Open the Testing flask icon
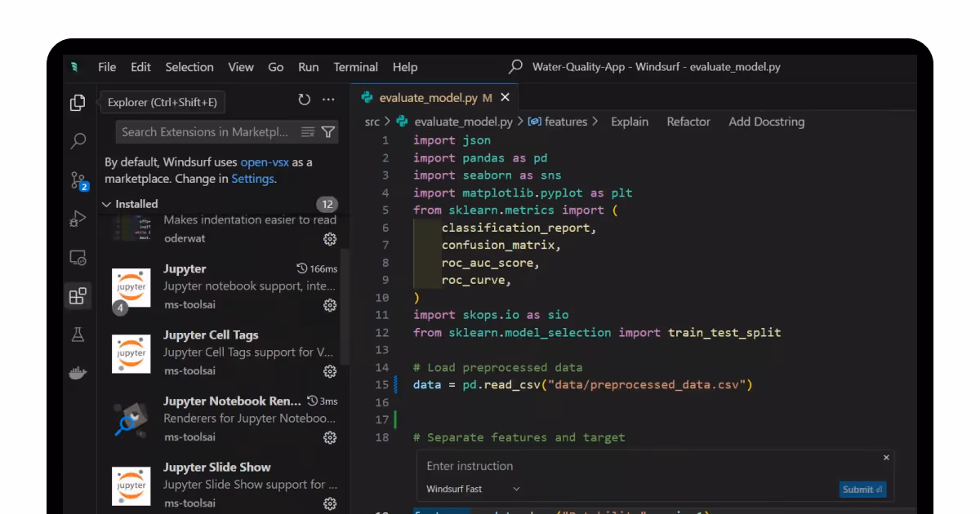 click(x=78, y=335)
